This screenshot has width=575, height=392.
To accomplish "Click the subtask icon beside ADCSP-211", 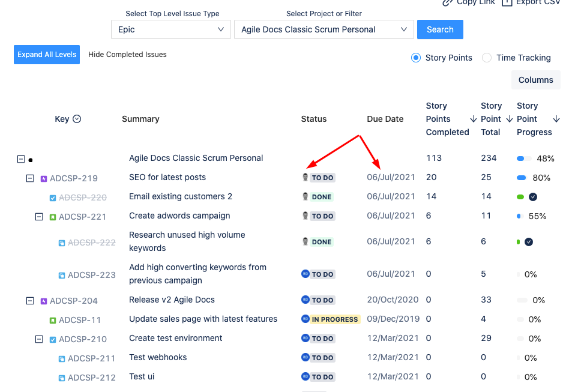I will (62, 358).
